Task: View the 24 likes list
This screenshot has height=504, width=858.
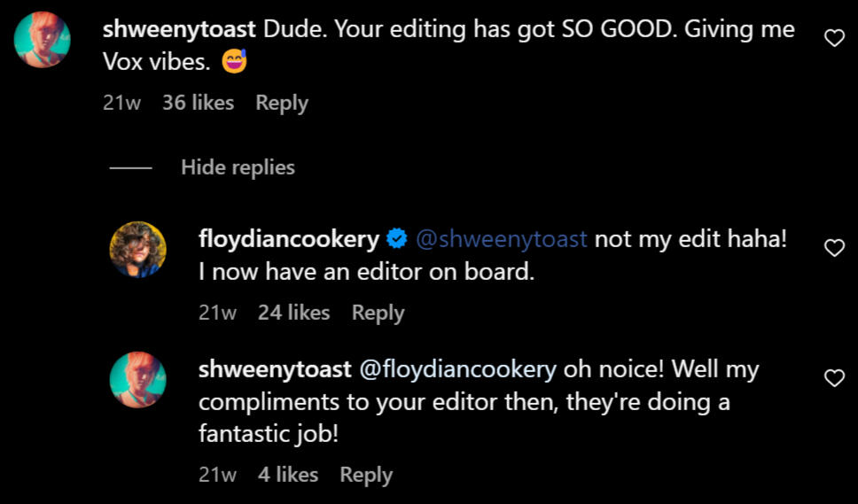Action: point(293,313)
